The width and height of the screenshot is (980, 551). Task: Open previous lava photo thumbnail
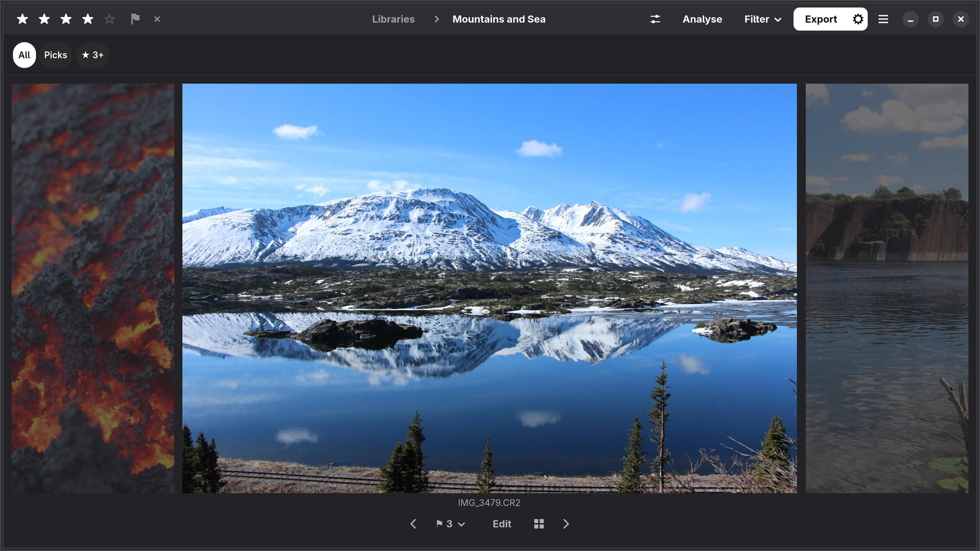(93, 288)
